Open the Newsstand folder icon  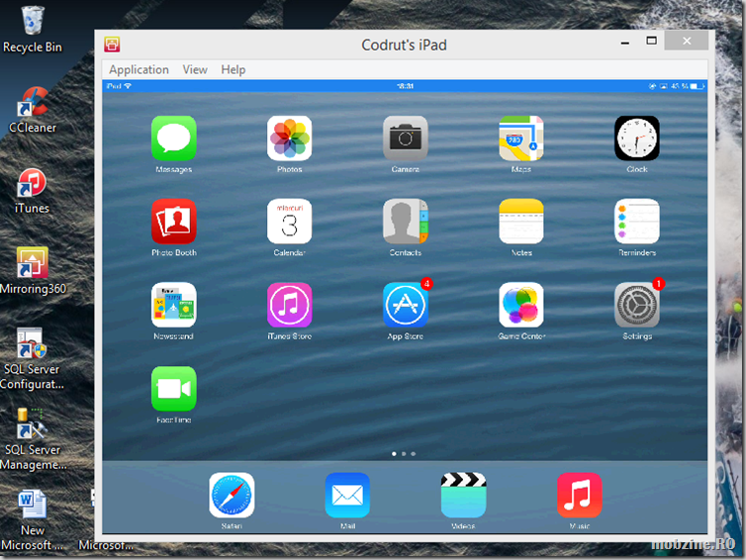pos(174,305)
